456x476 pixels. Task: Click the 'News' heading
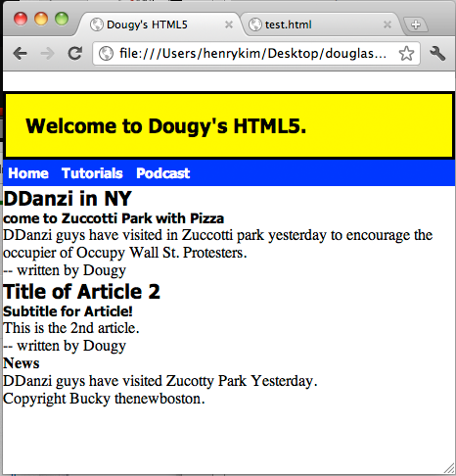point(22,363)
